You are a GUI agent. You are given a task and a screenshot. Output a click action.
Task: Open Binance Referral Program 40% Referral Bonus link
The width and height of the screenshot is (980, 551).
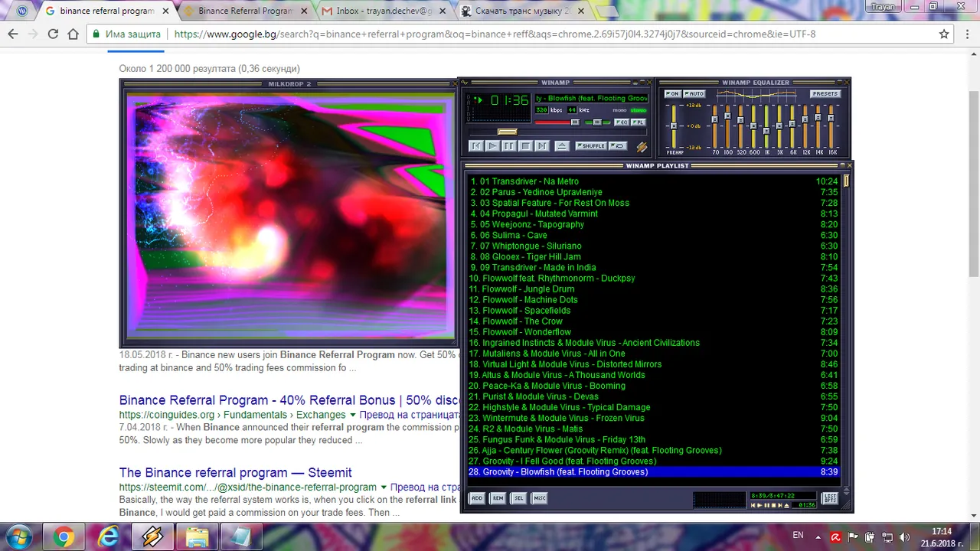coord(289,400)
